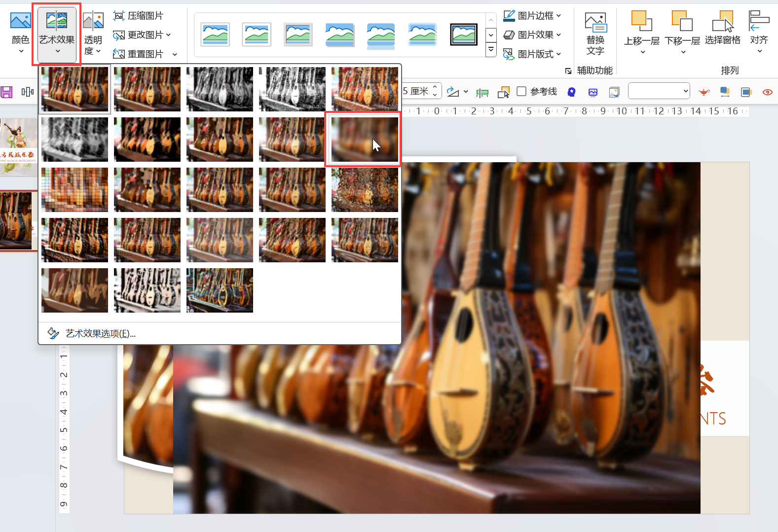The image size is (778, 532).
Task: Click the select objects cursor icon
Action: point(504,92)
